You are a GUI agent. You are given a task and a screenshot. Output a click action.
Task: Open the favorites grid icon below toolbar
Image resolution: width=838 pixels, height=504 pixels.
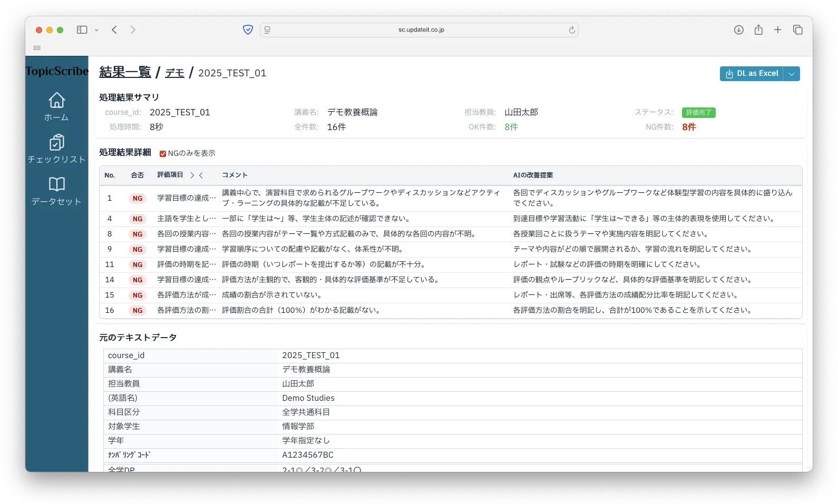pyautogui.click(x=37, y=48)
